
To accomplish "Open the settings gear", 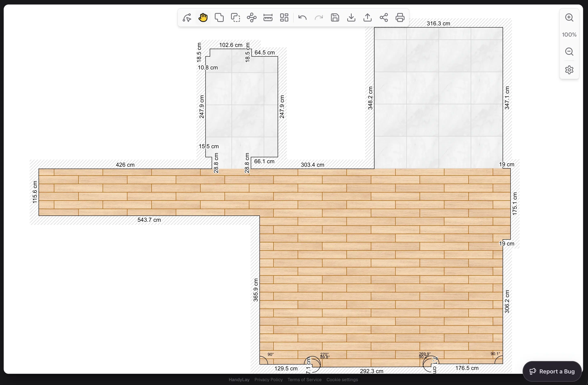I will [569, 70].
